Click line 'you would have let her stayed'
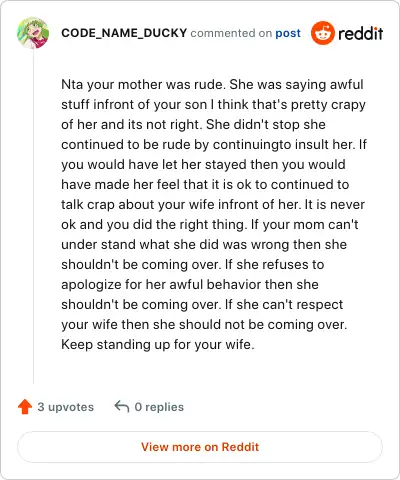400x480 pixels. (203, 165)
